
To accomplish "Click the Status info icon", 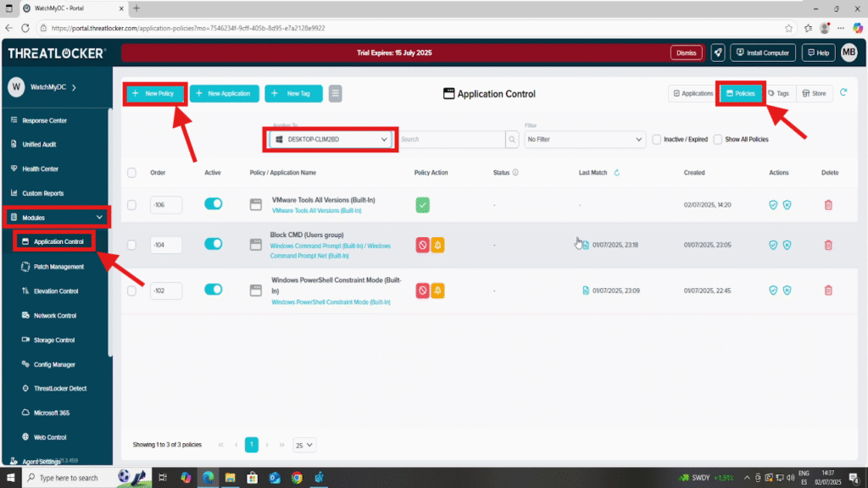I will (x=515, y=173).
